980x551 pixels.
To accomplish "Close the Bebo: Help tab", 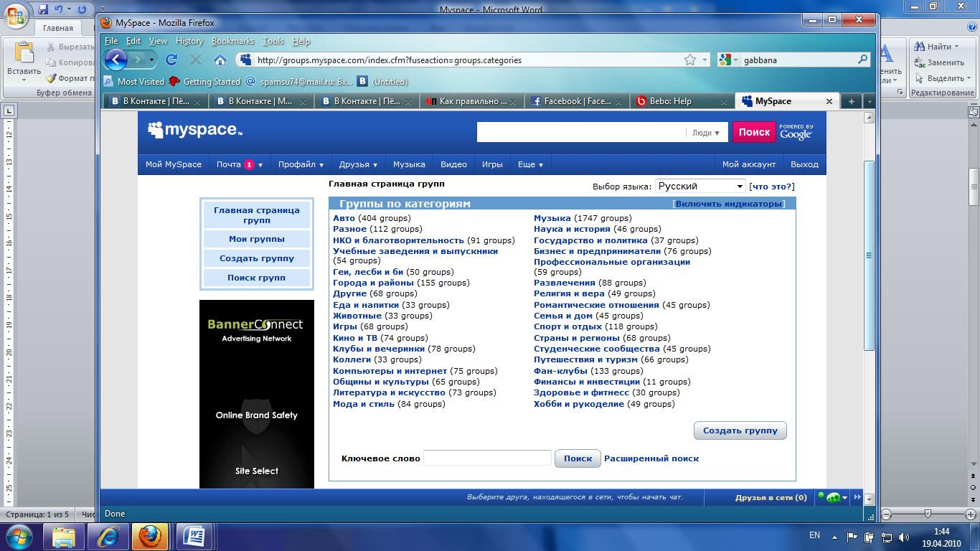I will click(x=725, y=102).
